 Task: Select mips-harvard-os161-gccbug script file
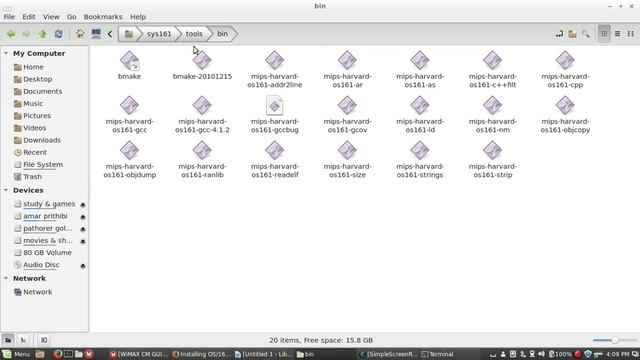[275, 106]
